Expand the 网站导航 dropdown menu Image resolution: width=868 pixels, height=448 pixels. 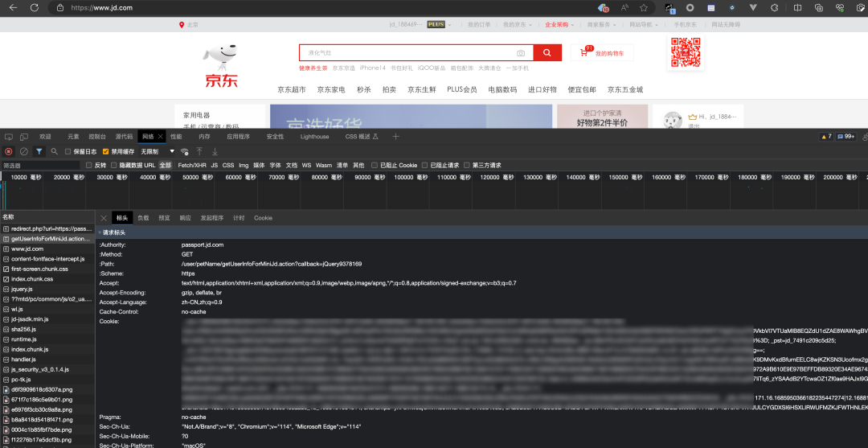(644, 25)
